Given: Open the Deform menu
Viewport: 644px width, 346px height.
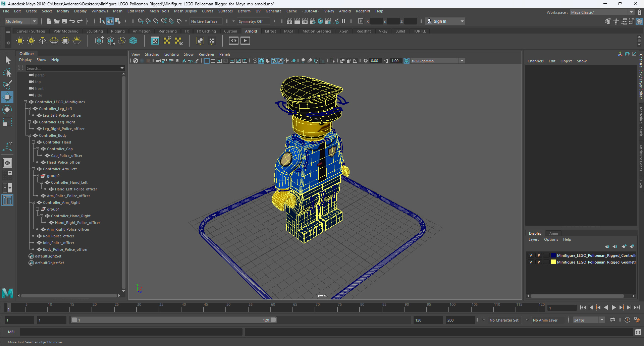Looking at the screenshot, I should pos(244,11).
